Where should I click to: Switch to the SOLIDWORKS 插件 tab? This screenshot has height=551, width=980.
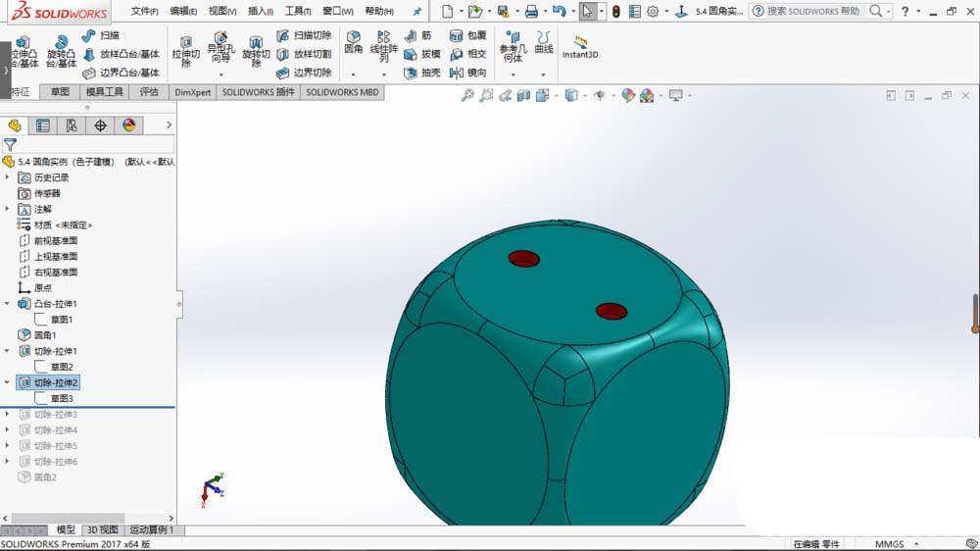click(258, 92)
